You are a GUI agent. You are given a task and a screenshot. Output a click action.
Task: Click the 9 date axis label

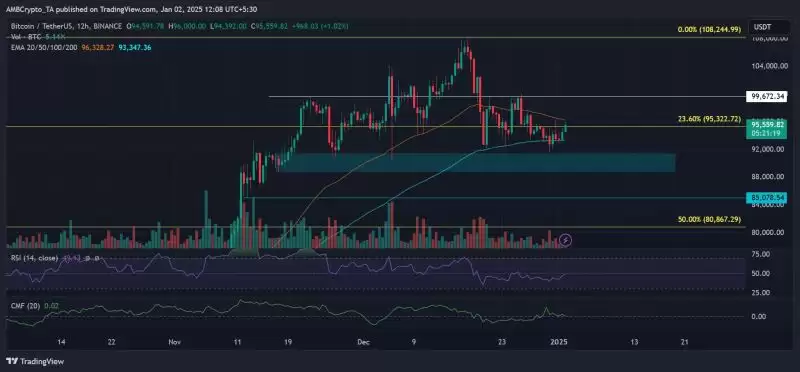point(414,342)
